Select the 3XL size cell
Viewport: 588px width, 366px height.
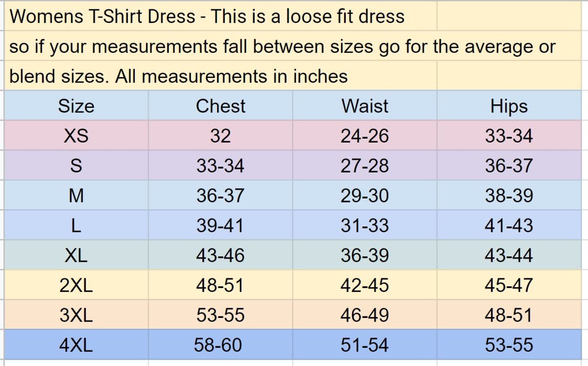[76, 315]
